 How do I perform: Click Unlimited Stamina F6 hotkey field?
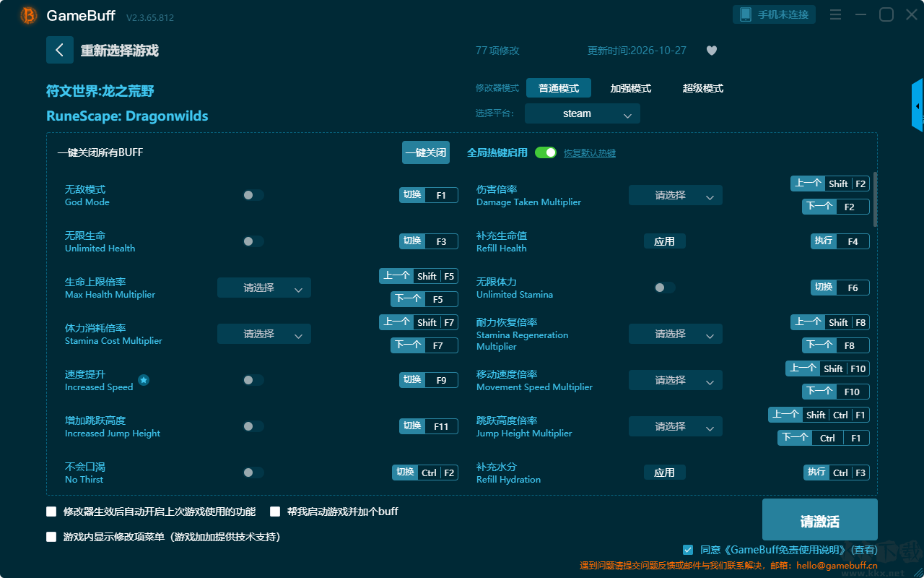click(x=840, y=288)
